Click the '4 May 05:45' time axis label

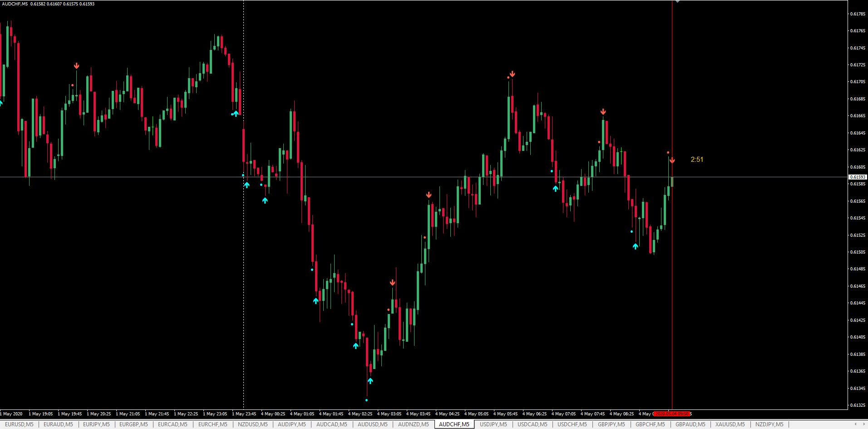[505, 414]
